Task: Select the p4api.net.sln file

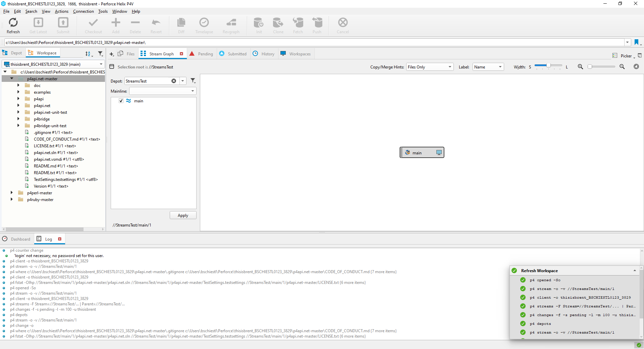Action: point(56,152)
